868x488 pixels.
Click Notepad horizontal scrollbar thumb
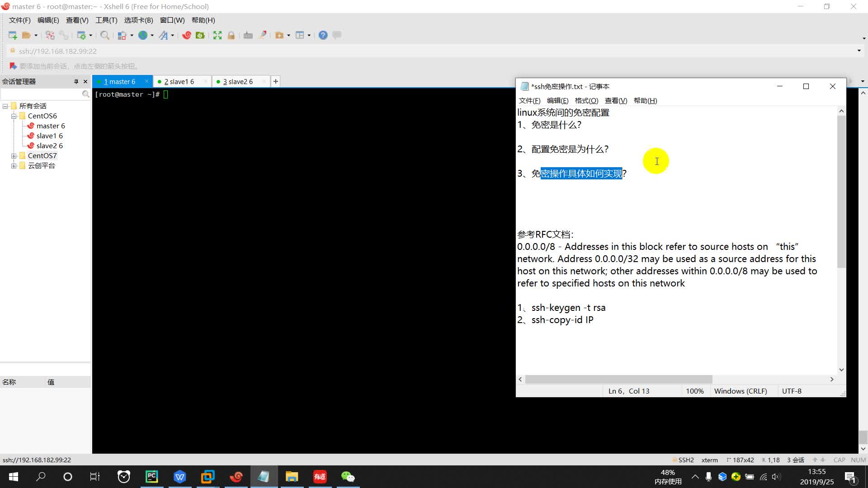click(618, 380)
